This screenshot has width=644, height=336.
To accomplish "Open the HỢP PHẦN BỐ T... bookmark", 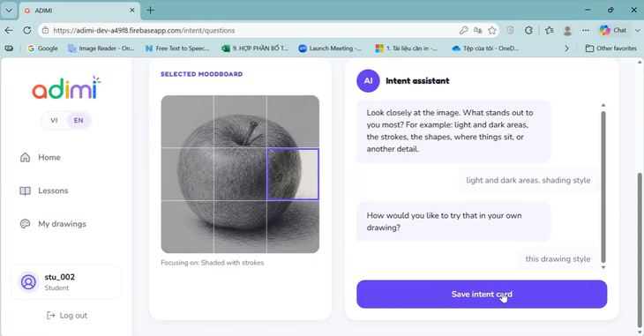I will (x=255, y=49).
